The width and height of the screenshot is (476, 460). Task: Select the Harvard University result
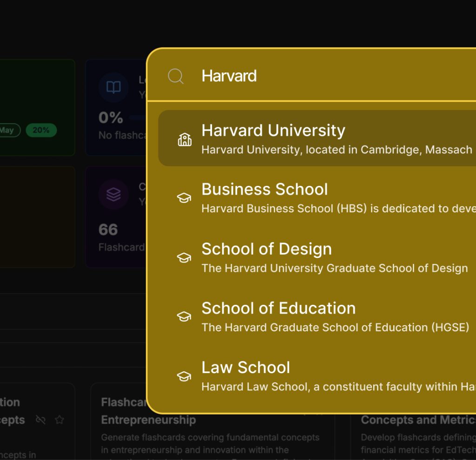(317, 138)
